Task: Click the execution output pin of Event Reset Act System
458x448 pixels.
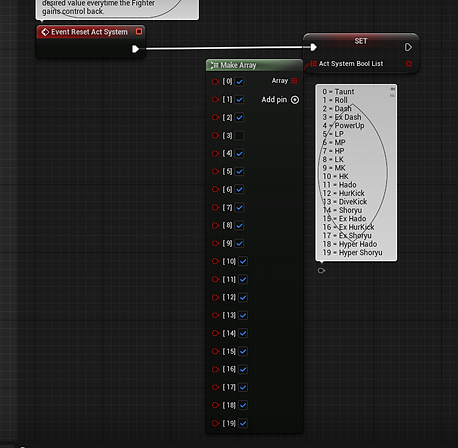Action: point(135,49)
